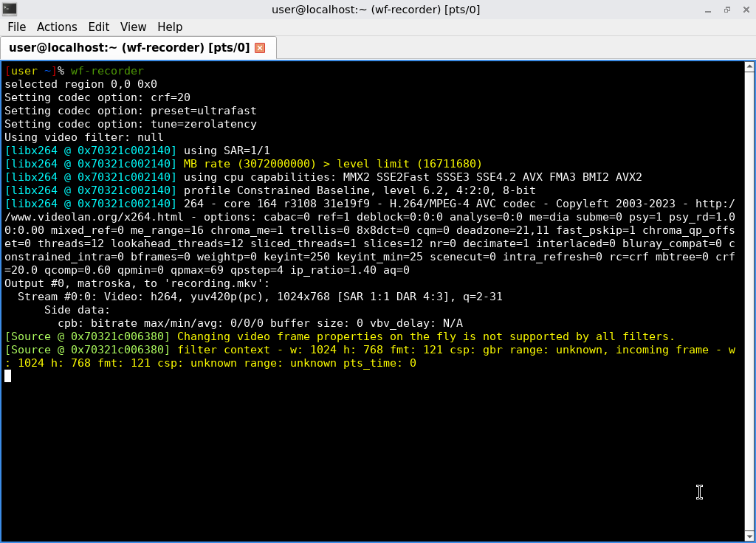Click the yellow MB rate warning text

[332, 164]
